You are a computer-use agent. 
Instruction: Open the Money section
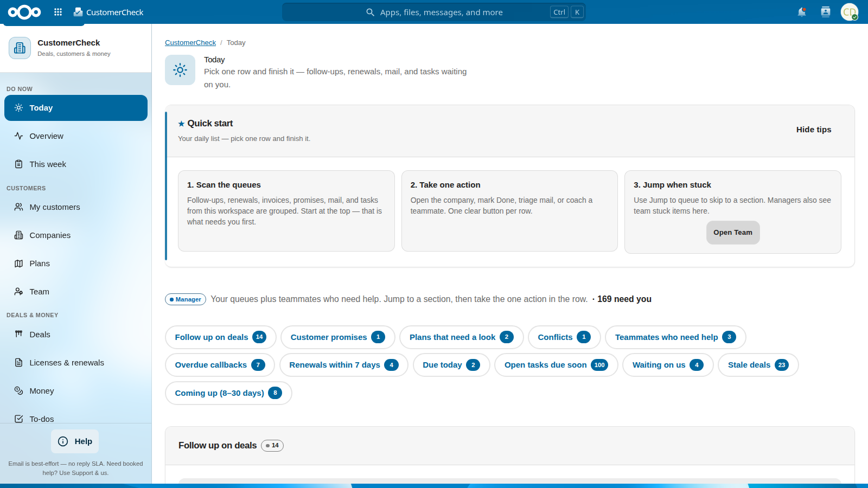pyautogui.click(x=76, y=391)
